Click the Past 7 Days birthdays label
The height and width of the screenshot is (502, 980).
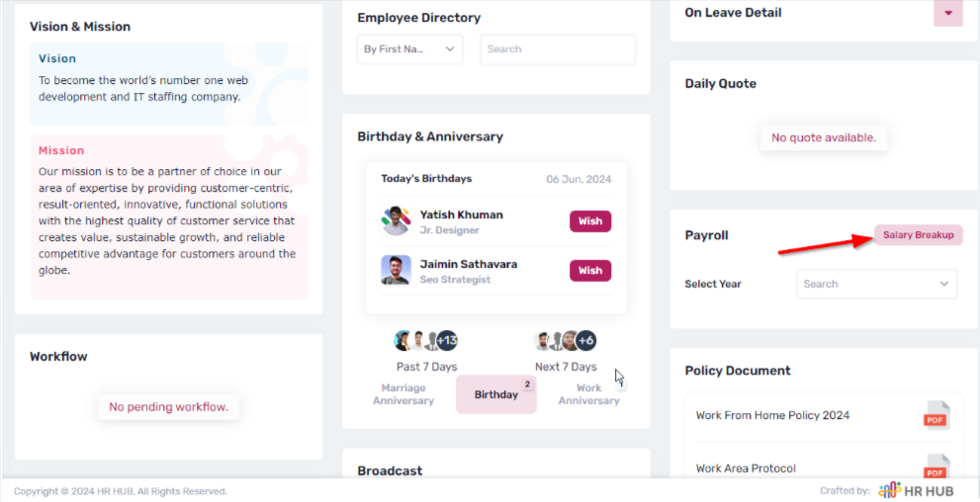pyautogui.click(x=427, y=367)
